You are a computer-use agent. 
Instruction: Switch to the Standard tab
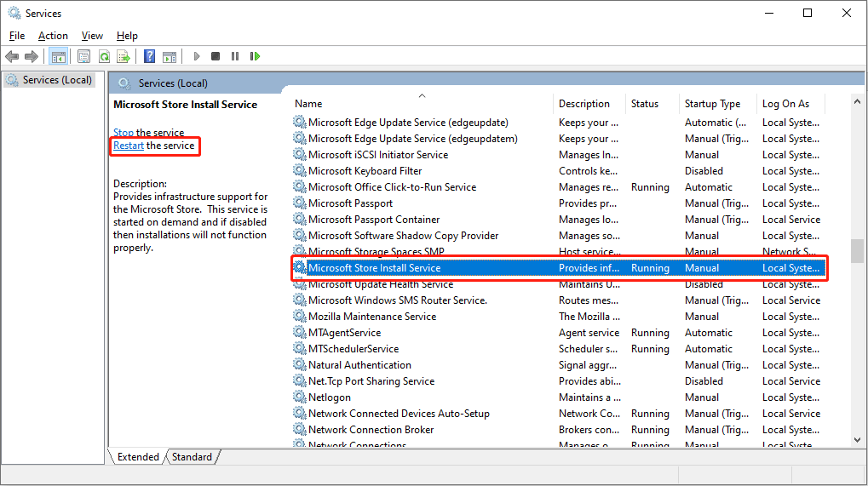192,457
